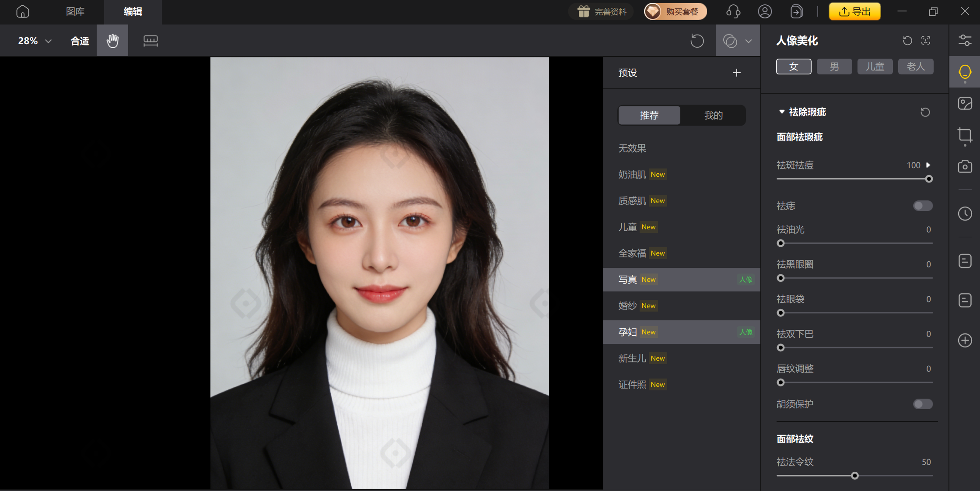This screenshot has width=980, height=491.
Task: Click the 祛法令纹 slider handle
Action: pos(854,476)
